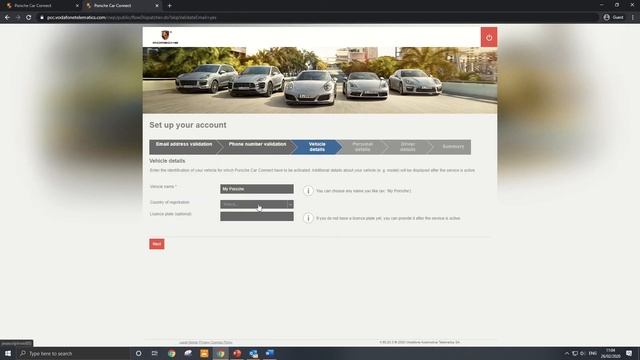Click the 'Set up your account' heading
640x360 pixels.
pyautogui.click(x=188, y=125)
